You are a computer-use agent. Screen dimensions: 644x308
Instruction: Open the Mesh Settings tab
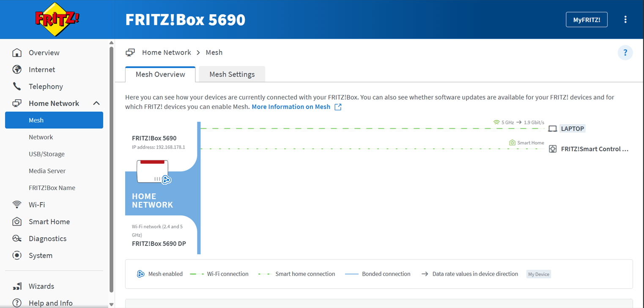(x=232, y=74)
